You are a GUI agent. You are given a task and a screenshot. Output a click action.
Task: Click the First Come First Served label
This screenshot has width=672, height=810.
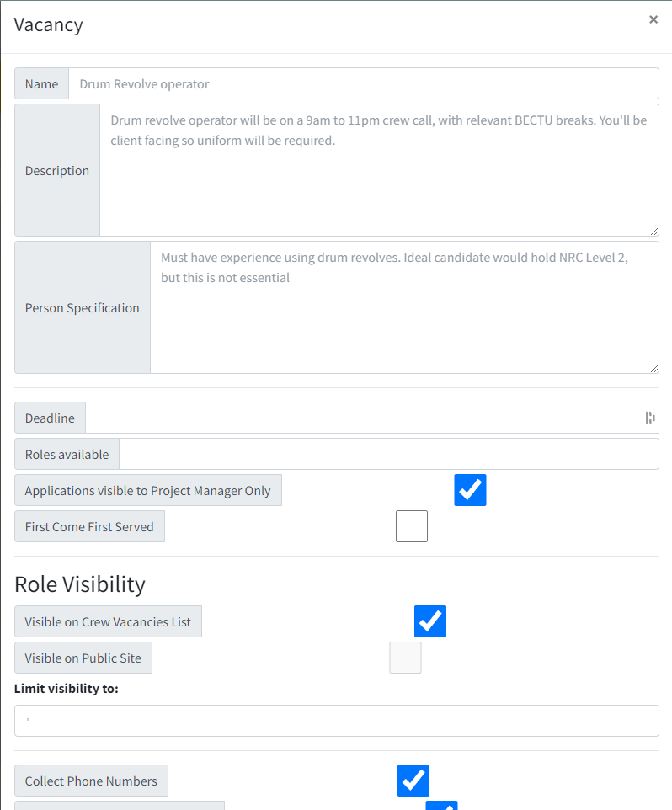click(89, 525)
